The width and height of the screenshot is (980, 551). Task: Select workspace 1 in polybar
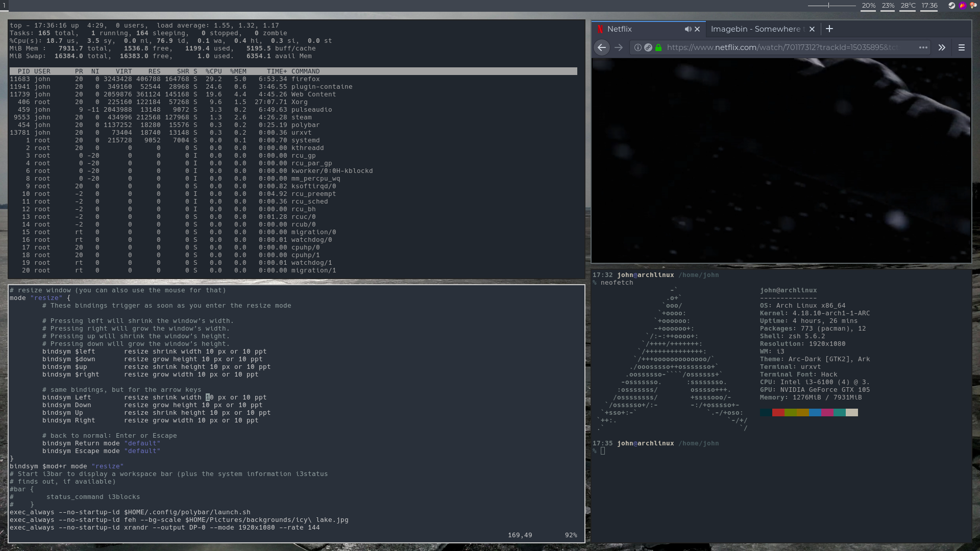point(4,5)
